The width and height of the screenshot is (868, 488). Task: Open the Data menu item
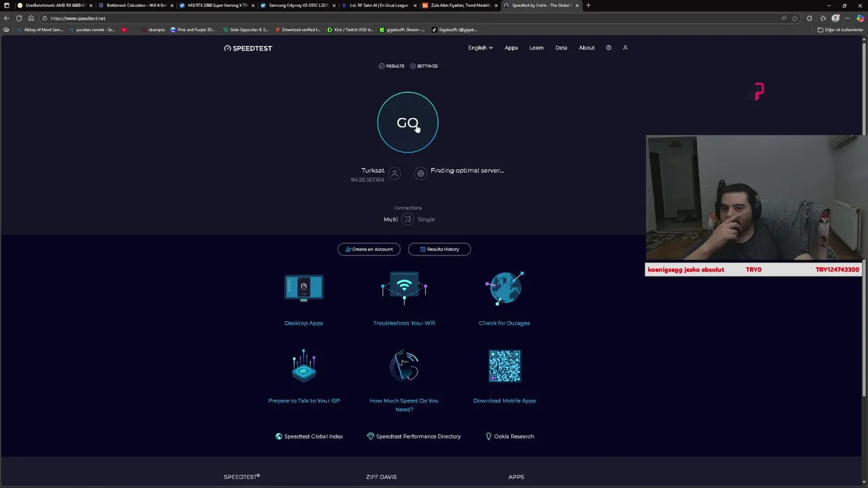pyautogui.click(x=561, y=48)
